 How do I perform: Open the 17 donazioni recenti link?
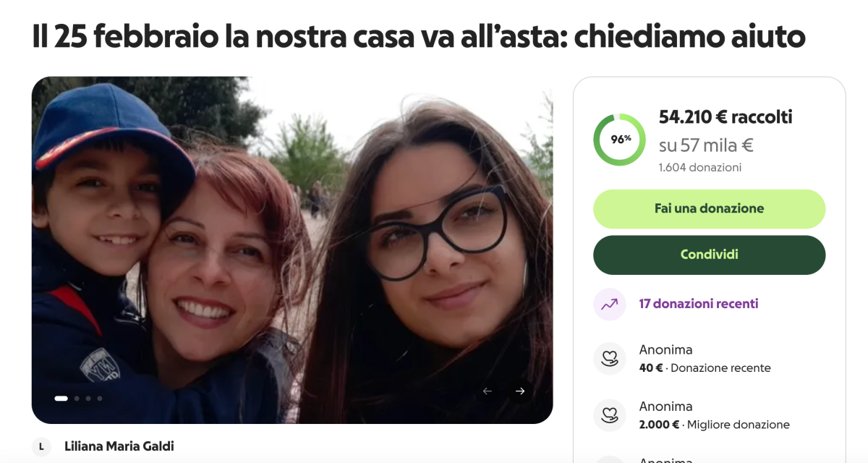click(x=699, y=304)
